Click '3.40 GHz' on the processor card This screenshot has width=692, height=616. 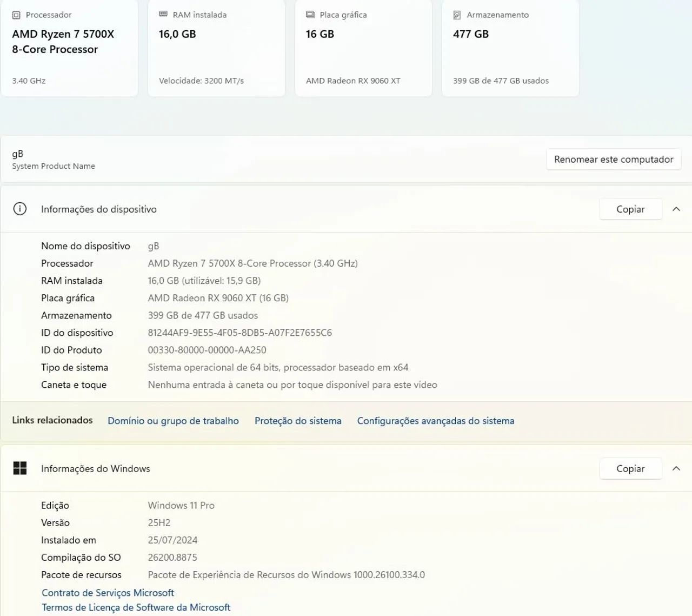point(29,81)
